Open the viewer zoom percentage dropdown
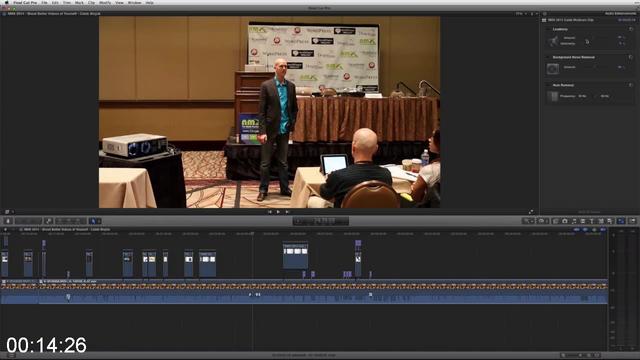Screen dimensions: 640x360 click(521, 13)
